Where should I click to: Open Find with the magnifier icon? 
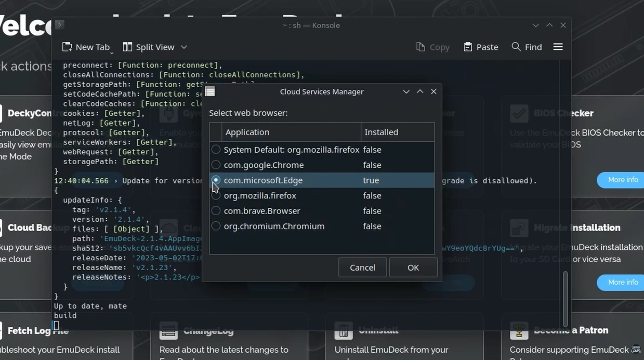point(516,47)
